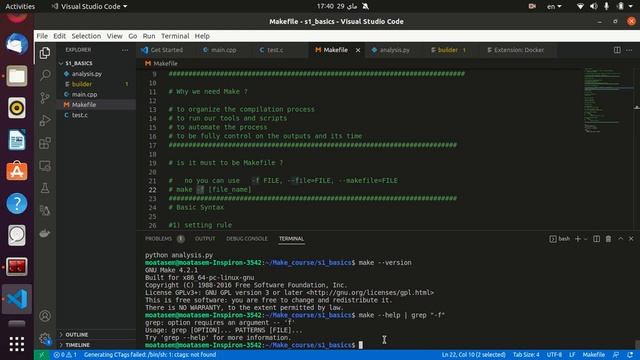Open errors and warnings status indicator
Screen dimensions: 640x360
(65, 355)
